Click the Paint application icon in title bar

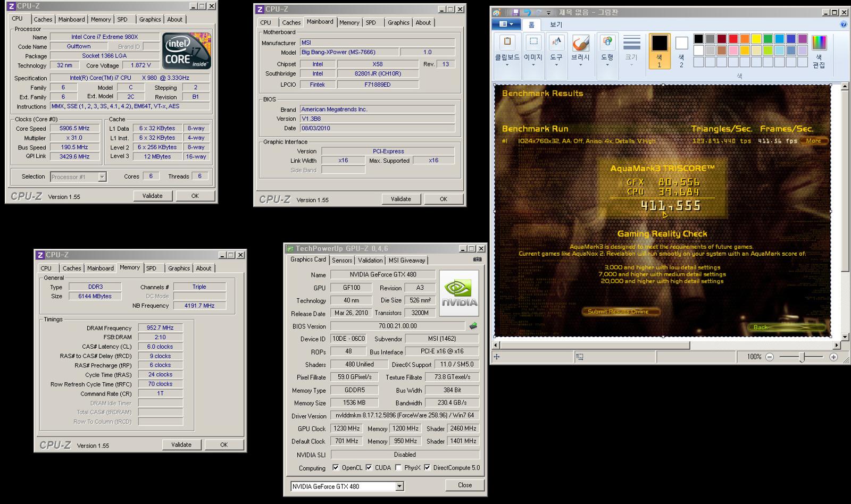(497, 12)
